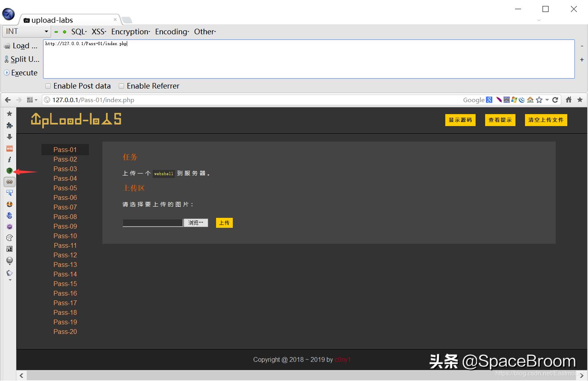Reload the page with refresh icon

(x=555, y=100)
